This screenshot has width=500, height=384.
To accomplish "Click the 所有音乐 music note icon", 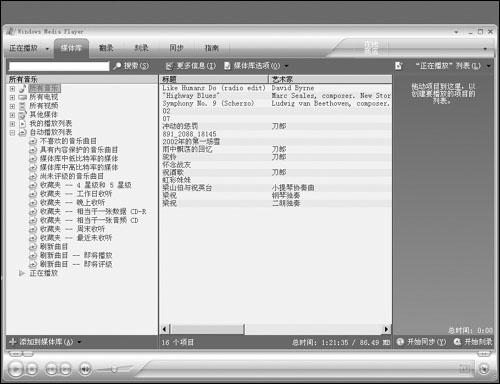I will (x=23, y=88).
